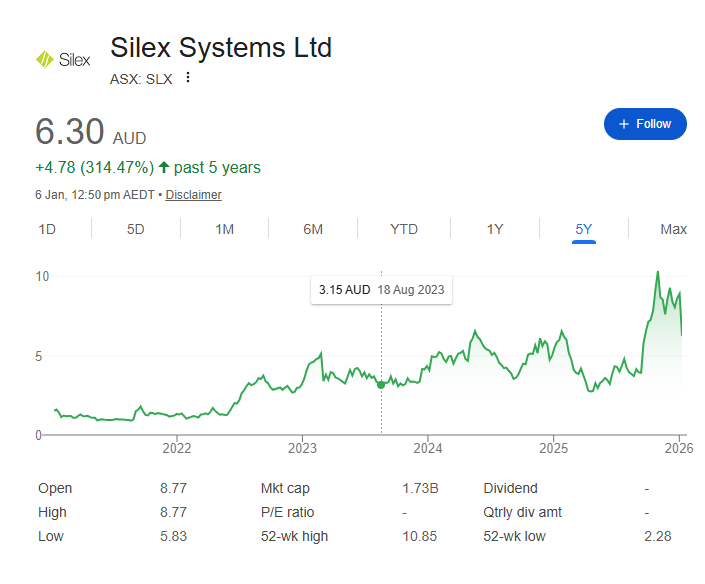The image size is (705, 584).
Task: Click the Follow button
Action: point(645,124)
